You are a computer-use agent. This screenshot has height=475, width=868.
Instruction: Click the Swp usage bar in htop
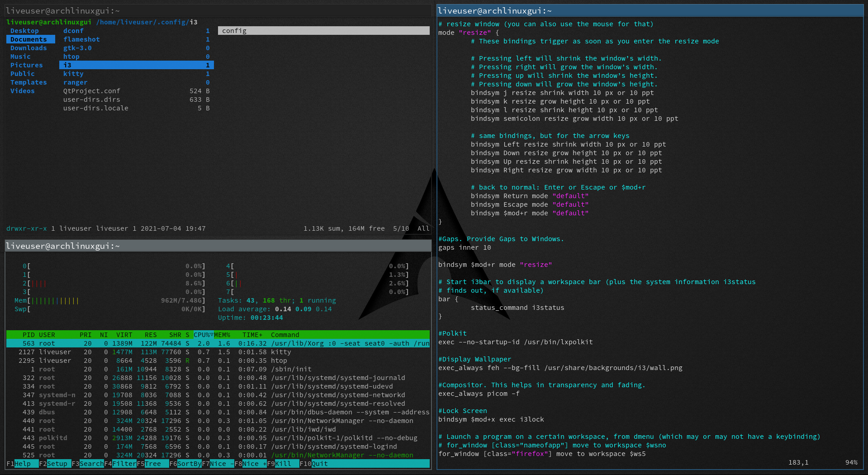110,309
